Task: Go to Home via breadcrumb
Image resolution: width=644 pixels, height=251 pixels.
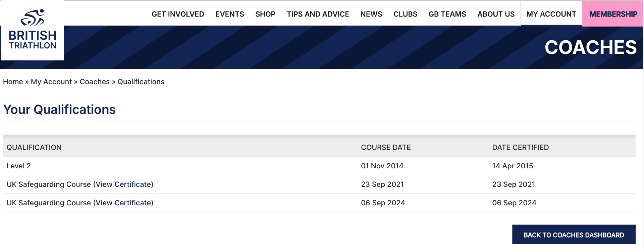Action: 13,82
